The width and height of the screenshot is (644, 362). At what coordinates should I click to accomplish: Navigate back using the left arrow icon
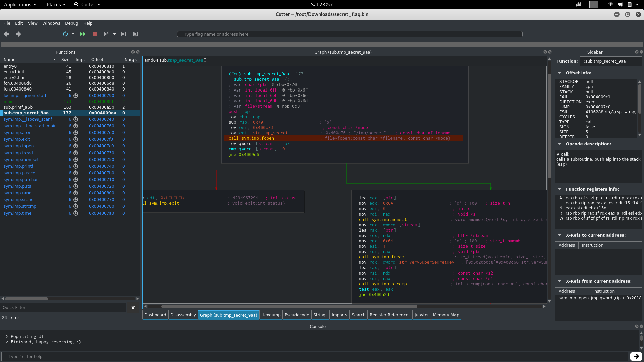click(6, 34)
